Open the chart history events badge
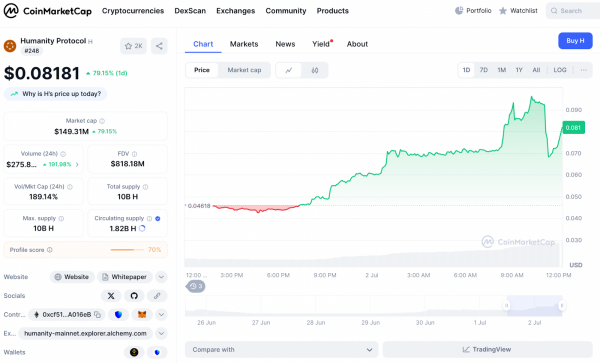This screenshot has width=600, height=363. coord(196,286)
